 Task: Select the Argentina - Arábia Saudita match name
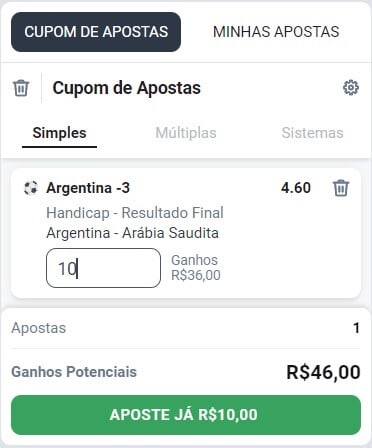[132, 233]
